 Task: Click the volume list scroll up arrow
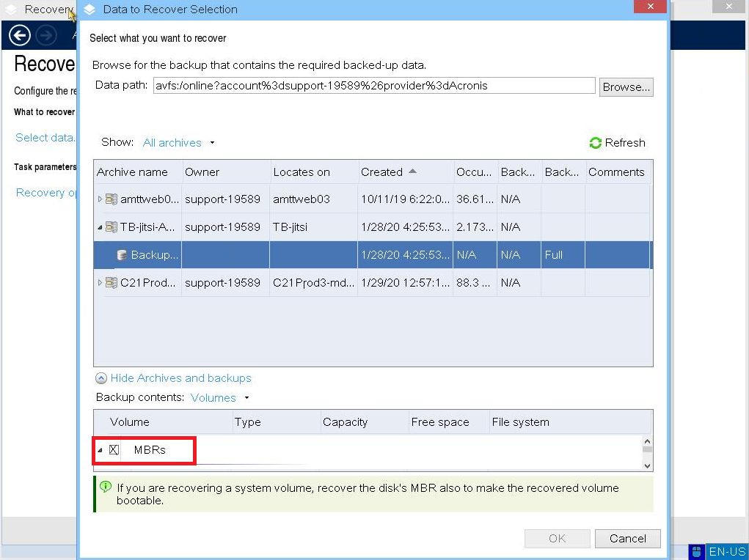pos(647,441)
